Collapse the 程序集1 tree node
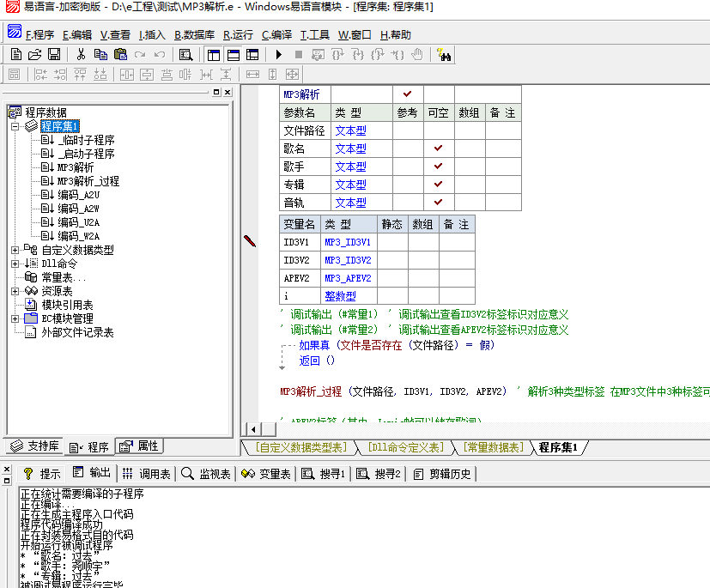Image resolution: width=710 pixels, height=588 pixels. [15, 126]
